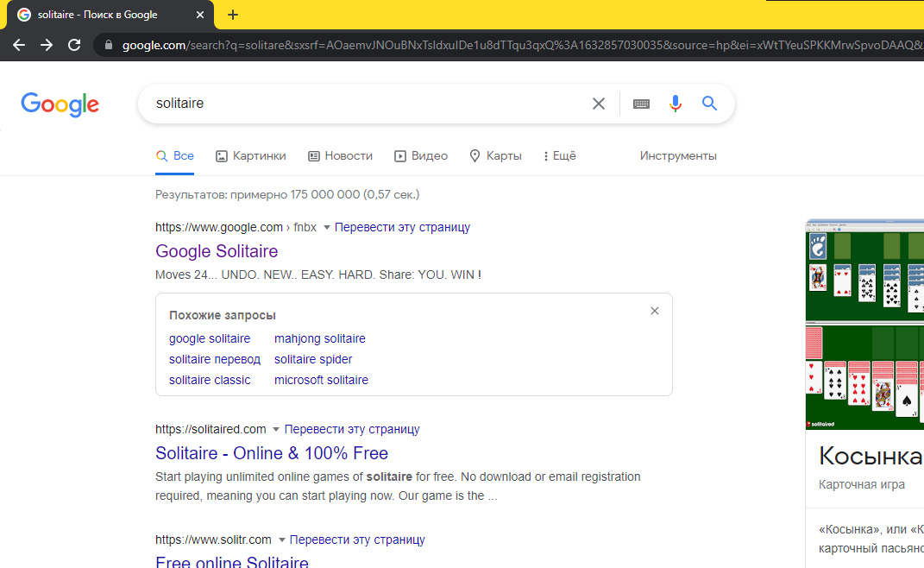Viewport: 924px width, 568px height.
Task: Switch to the Картинки tab
Action: [x=251, y=155]
